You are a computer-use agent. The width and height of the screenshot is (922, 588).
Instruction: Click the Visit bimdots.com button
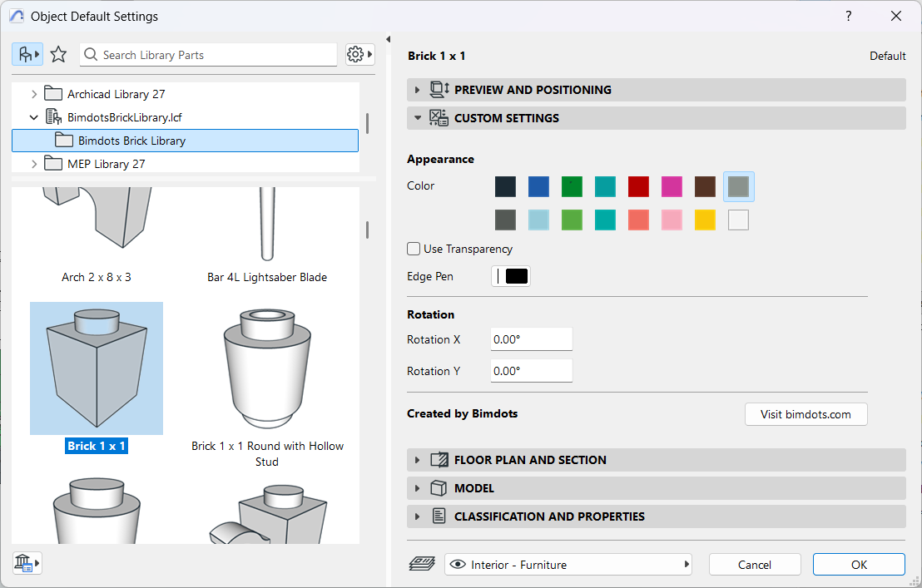pos(805,414)
